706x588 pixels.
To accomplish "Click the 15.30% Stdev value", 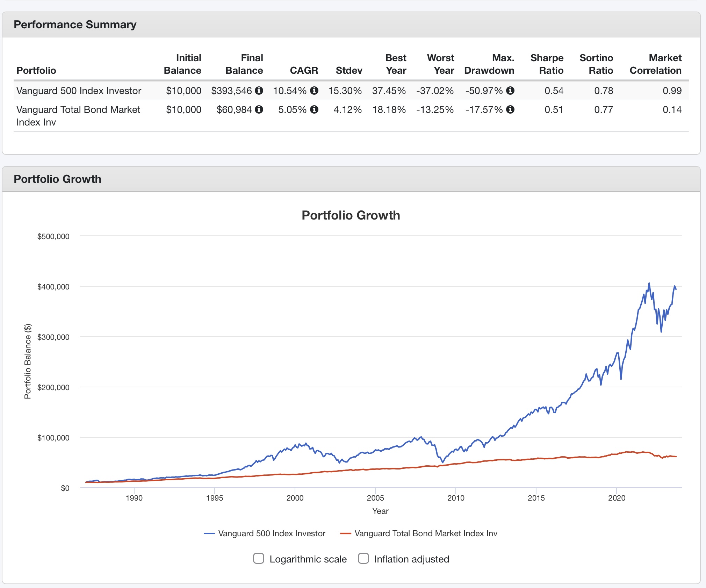I will [345, 91].
